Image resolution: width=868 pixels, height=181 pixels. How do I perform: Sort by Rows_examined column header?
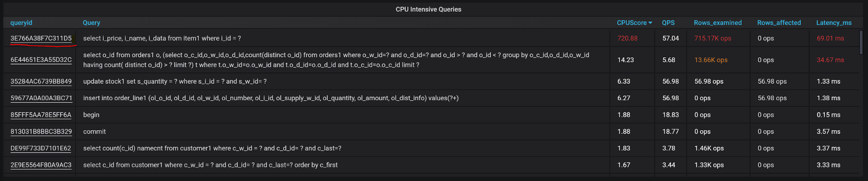pos(717,23)
